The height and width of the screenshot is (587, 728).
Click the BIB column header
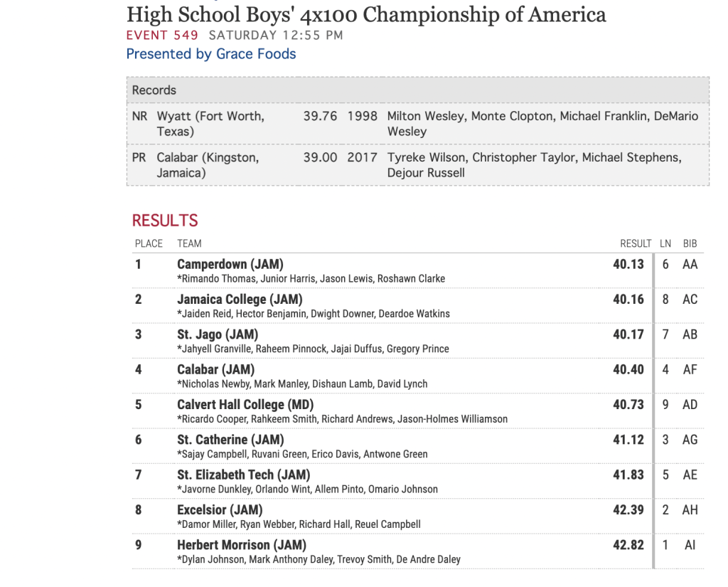[690, 243]
